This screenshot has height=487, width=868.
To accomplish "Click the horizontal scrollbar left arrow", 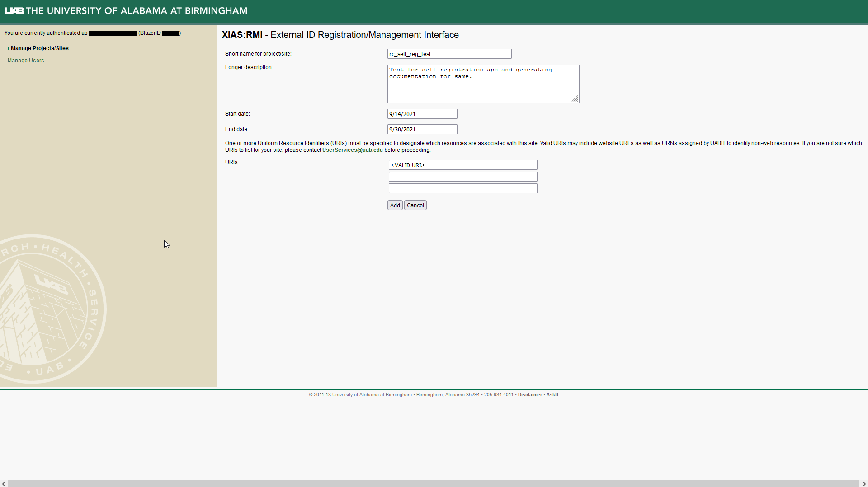I will 4,484.
